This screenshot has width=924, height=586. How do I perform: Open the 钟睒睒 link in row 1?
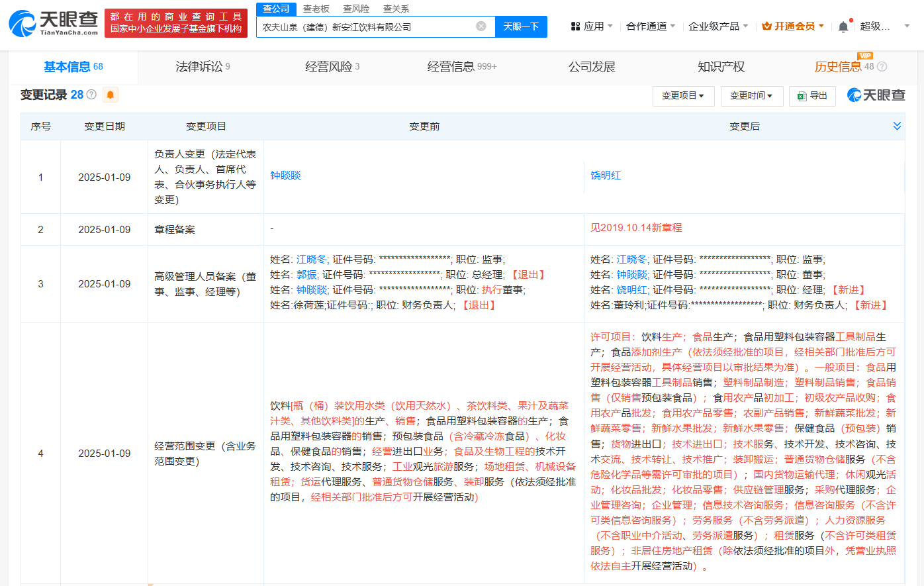pyautogui.click(x=285, y=175)
